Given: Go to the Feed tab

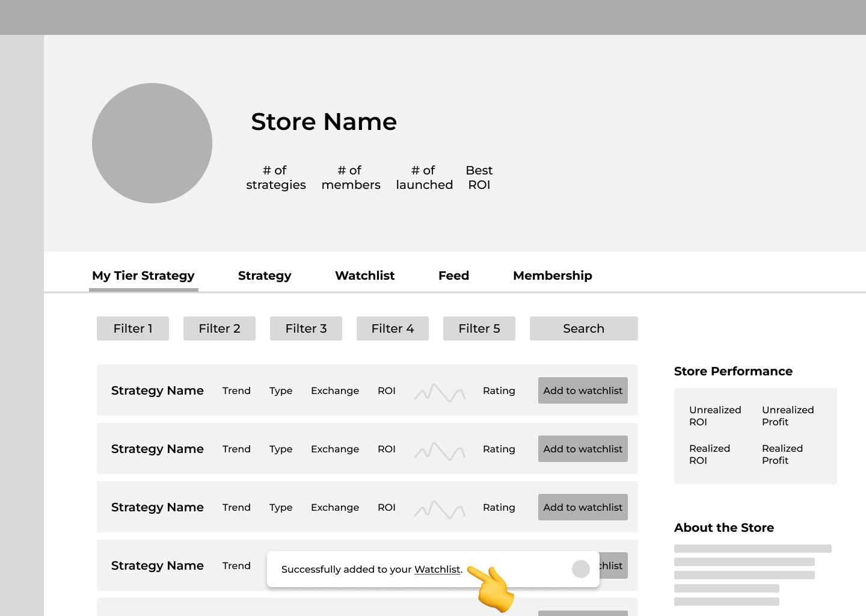Looking at the screenshot, I should [x=453, y=276].
